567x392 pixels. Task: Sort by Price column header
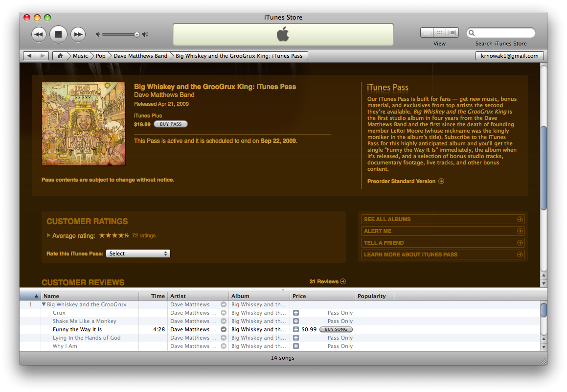coord(322,296)
